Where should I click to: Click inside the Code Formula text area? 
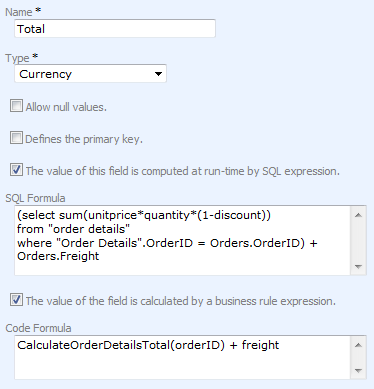182,357
